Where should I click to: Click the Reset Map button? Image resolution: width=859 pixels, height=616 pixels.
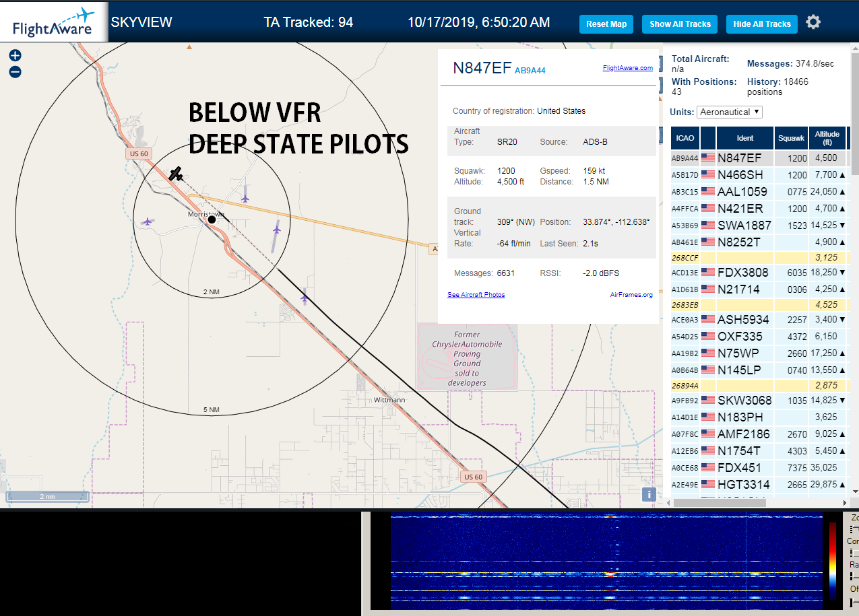coord(606,24)
